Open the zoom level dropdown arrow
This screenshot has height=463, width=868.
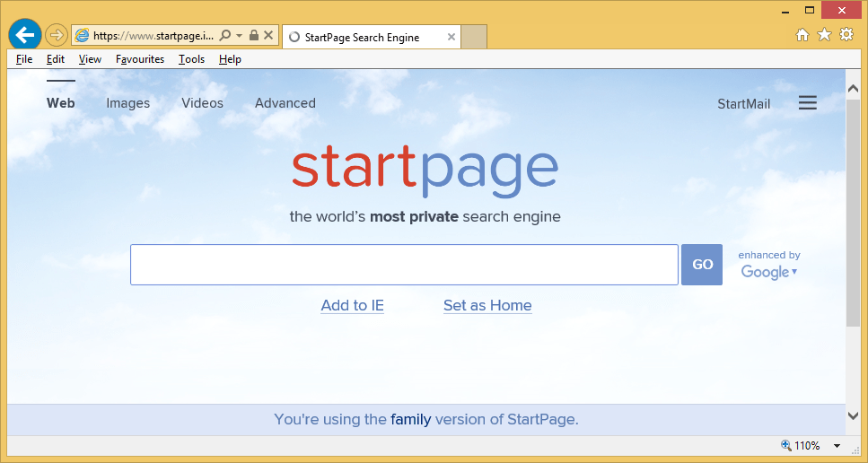click(x=837, y=446)
